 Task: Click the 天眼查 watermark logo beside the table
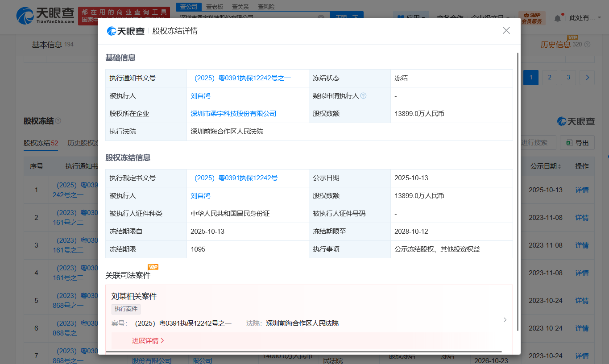click(575, 121)
